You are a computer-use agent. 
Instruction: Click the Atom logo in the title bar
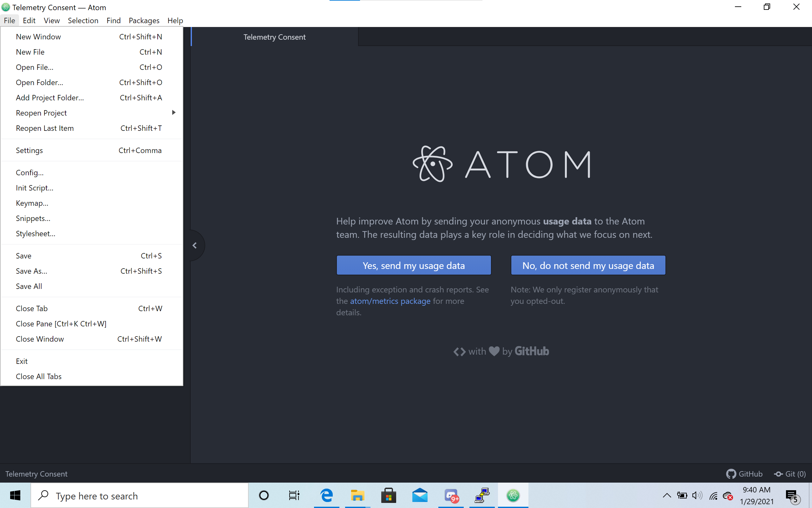pyautogui.click(x=6, y=7)
